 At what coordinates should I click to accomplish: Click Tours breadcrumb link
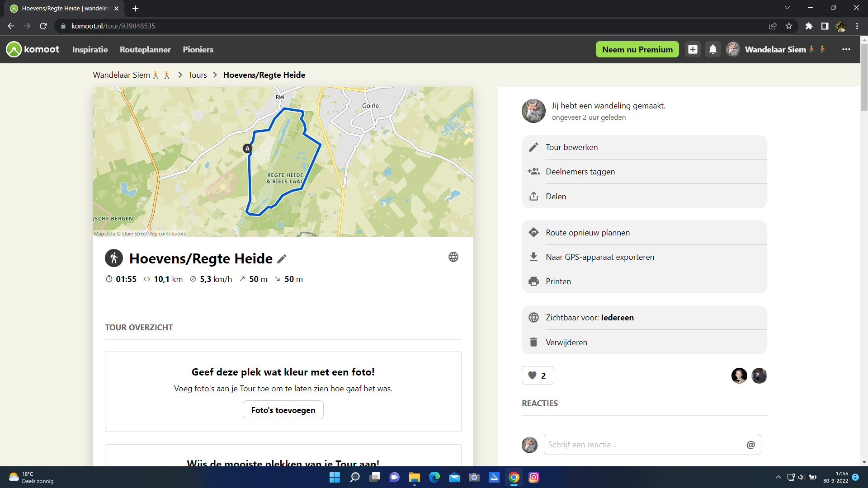pos(198,75)
